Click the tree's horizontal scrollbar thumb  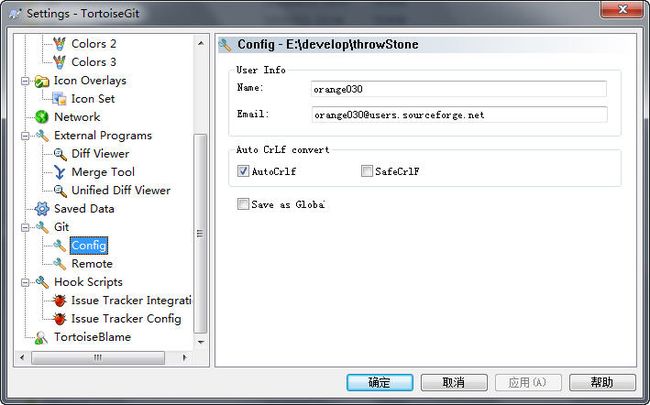(x=98, y=357)
